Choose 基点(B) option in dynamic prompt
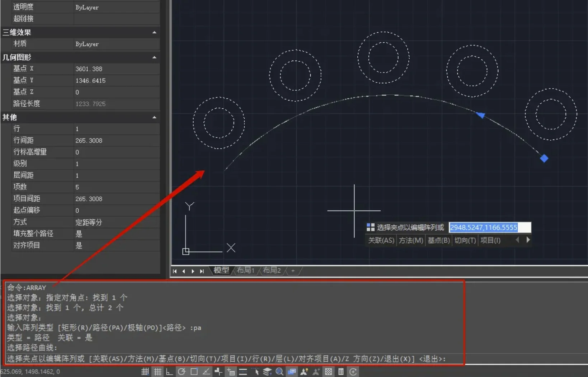This screenshot has width=588, height=377. coord(438,240)
